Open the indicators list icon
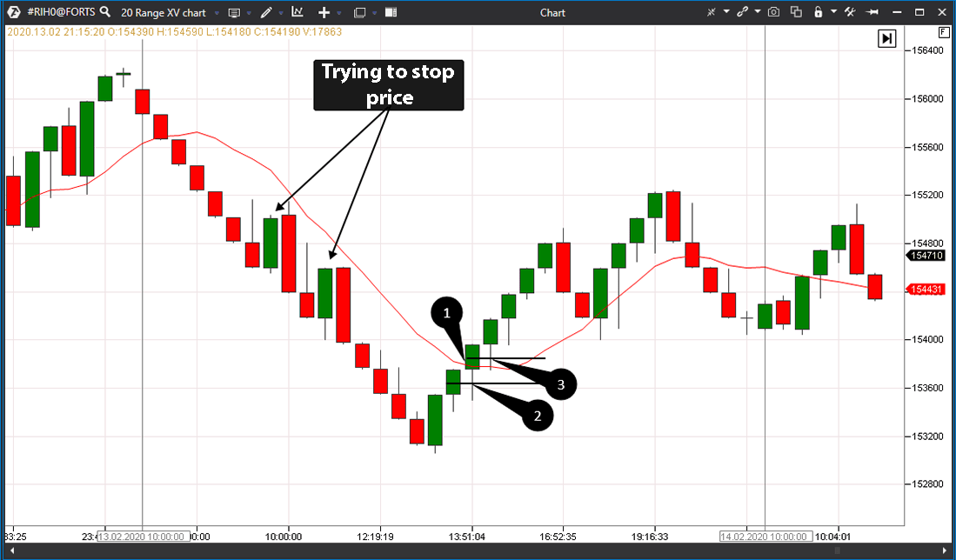This screenshot has width=956, height=560. click(297, 12)
